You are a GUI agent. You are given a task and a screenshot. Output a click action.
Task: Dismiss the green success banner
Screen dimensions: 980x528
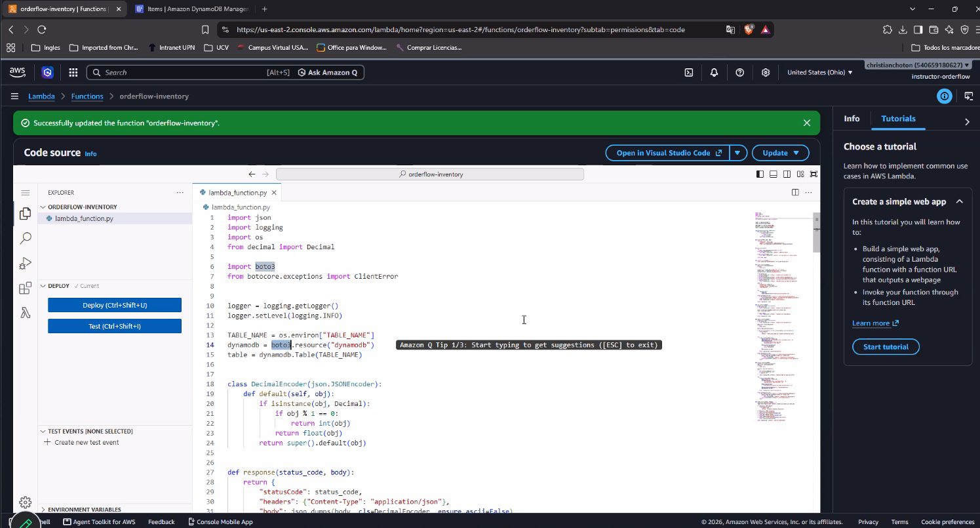pos(807,123)
